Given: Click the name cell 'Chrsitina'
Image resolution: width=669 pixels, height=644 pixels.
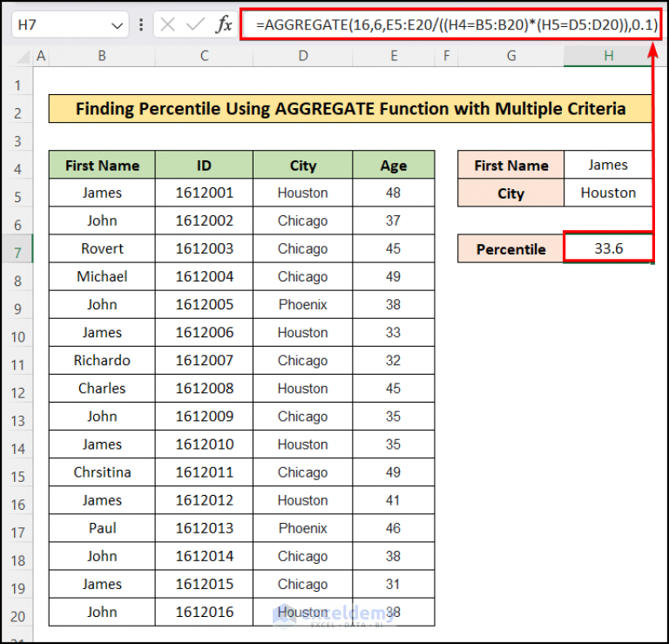Looking at the screenshot, I should [x=102, y=472].
